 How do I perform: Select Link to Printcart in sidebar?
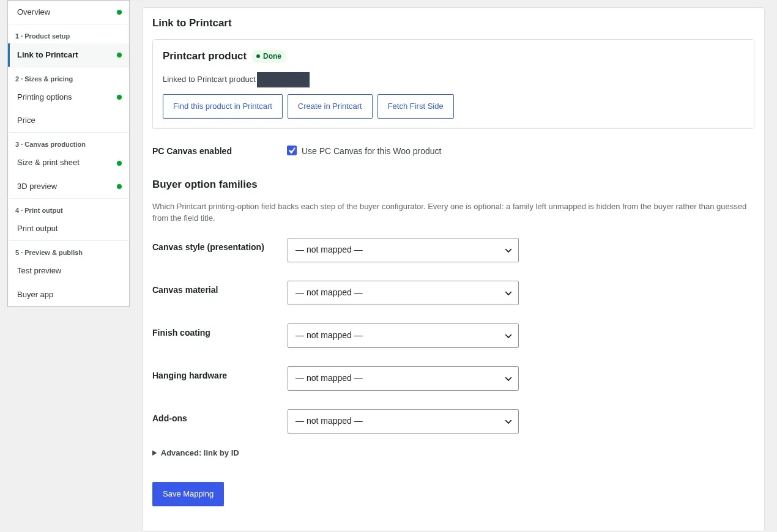pyautogui.click(x=69, y=55)
